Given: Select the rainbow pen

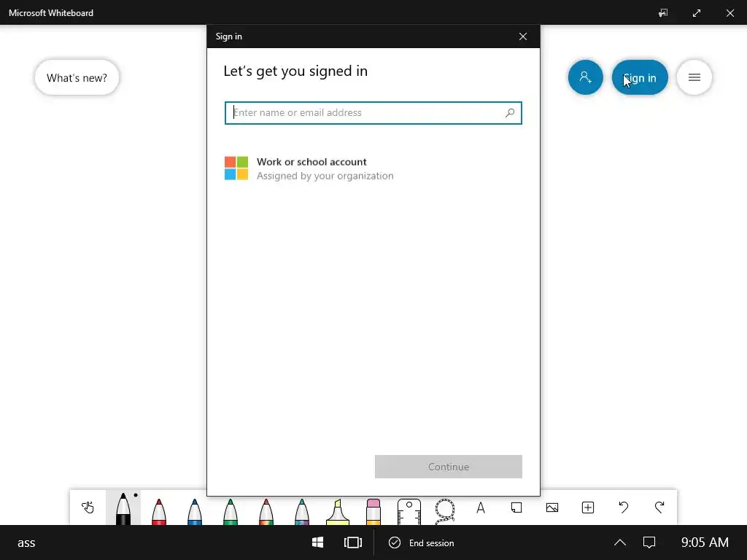Looking at the screenshot, I should [x=266, y=511].
